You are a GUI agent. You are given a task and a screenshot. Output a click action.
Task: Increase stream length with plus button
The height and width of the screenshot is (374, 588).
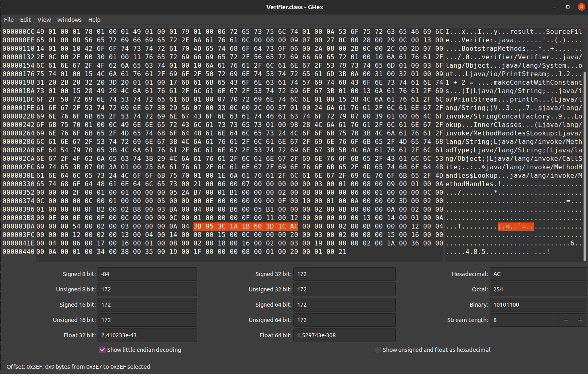point(580,320)
